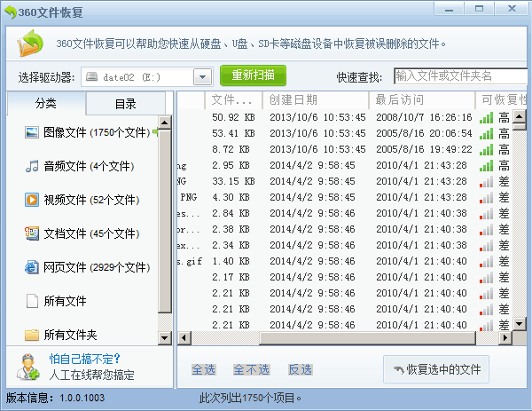The image size is (532, 411).
Task: Click the 33.15 KB size cell
Action: 233,181
